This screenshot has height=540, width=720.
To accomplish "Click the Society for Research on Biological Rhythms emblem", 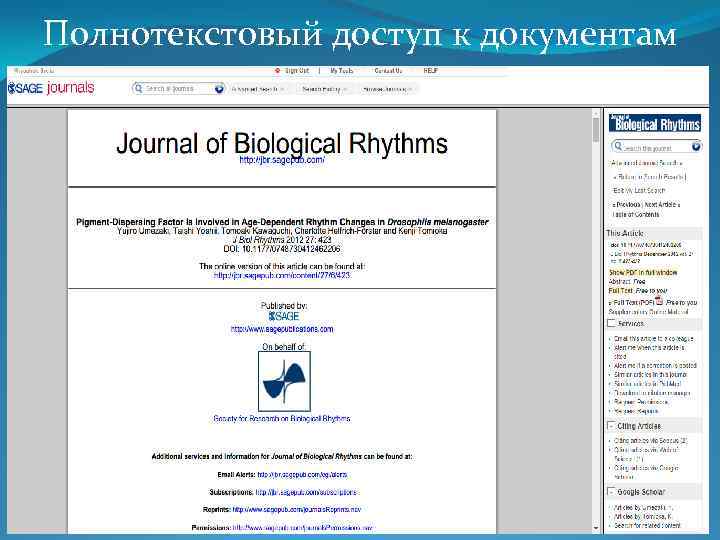I will [x=284, y=381].
